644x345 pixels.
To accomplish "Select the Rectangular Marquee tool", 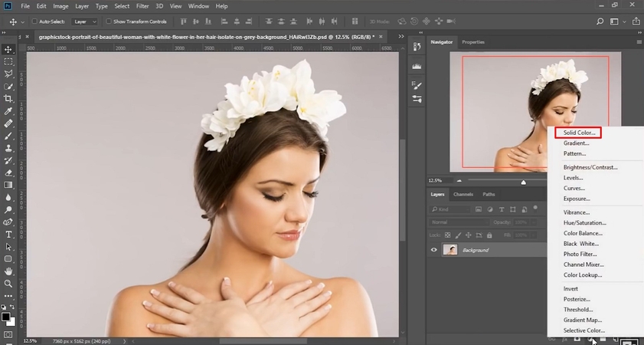I will [x=8, y=61].
